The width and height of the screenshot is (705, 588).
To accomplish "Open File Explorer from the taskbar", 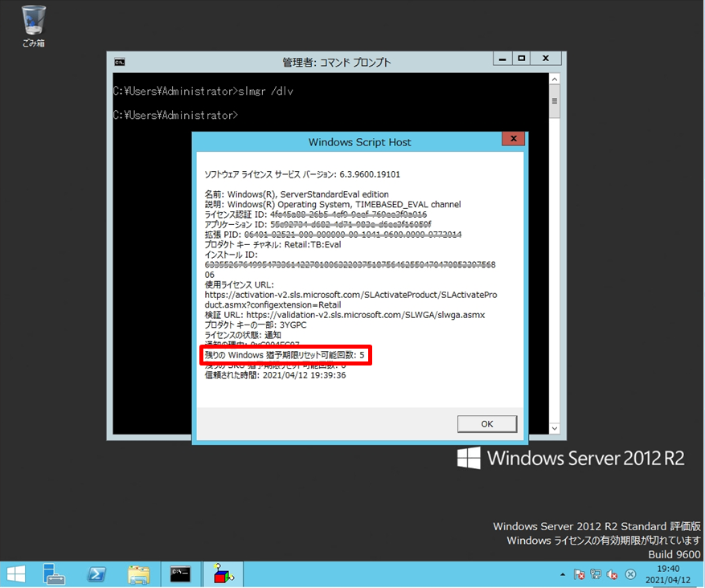I will 139,574.
